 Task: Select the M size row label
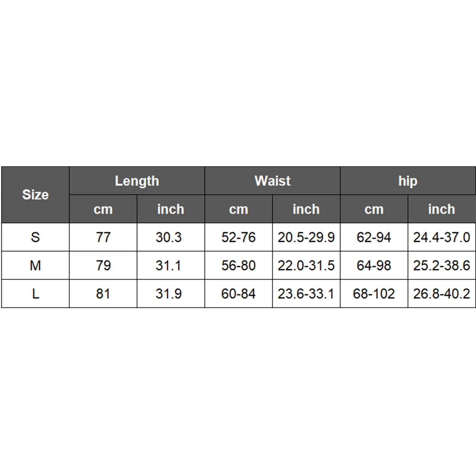35,265
